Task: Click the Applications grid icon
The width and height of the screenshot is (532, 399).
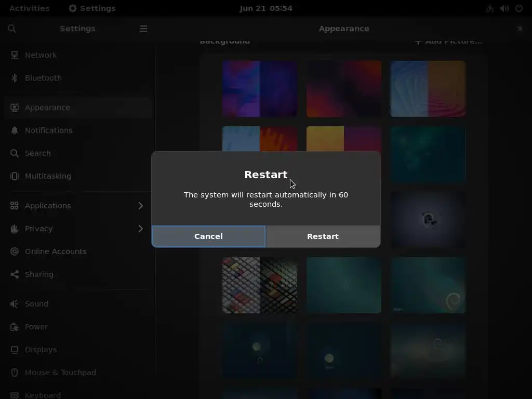Action: 14,206
